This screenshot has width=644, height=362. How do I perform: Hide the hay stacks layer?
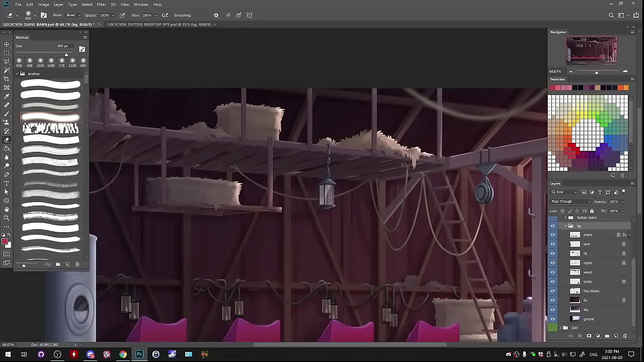click(x=552, y=291)
